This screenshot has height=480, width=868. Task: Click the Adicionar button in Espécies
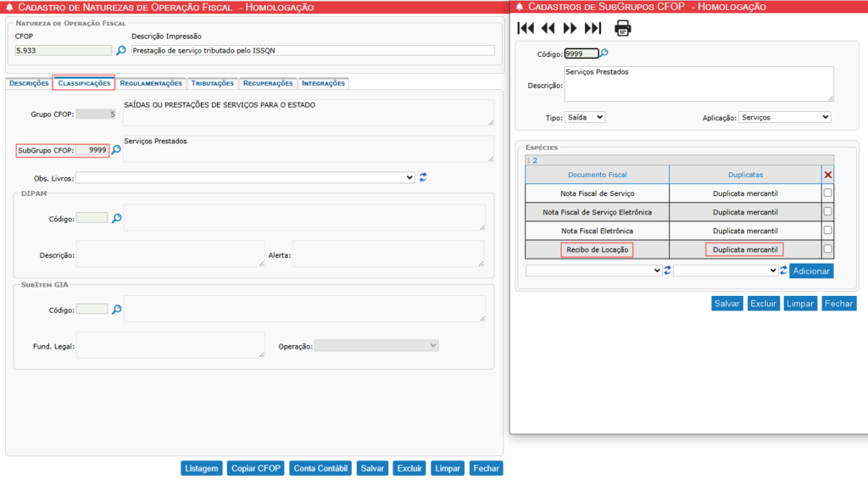(x=811, y=271)
